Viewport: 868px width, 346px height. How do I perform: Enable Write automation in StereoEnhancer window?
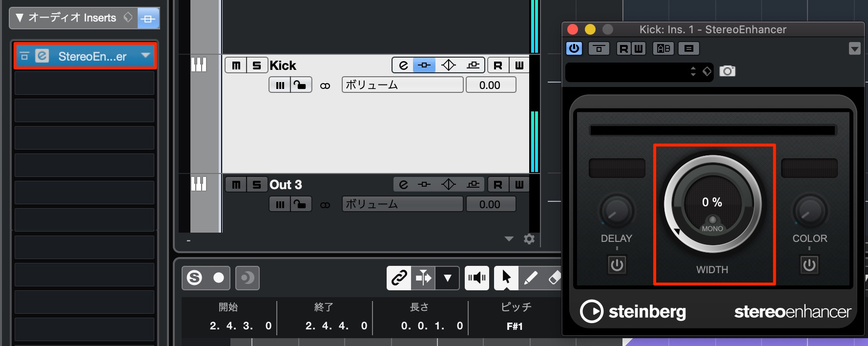639,48
